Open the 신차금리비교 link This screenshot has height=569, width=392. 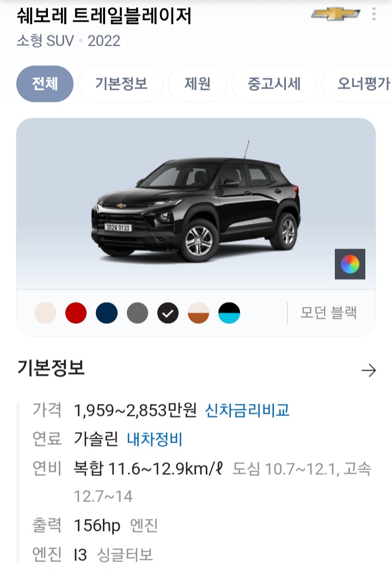click(247, 410)
